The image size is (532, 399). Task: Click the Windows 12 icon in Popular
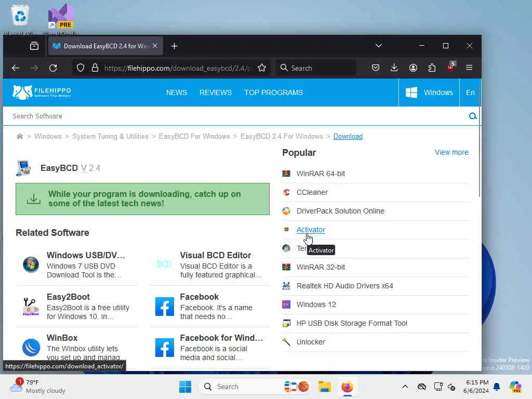click(286, 304)
